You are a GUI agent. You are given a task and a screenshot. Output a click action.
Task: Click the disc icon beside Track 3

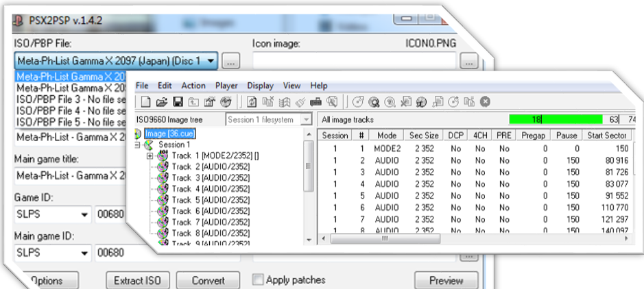click(x=163, y=177)
